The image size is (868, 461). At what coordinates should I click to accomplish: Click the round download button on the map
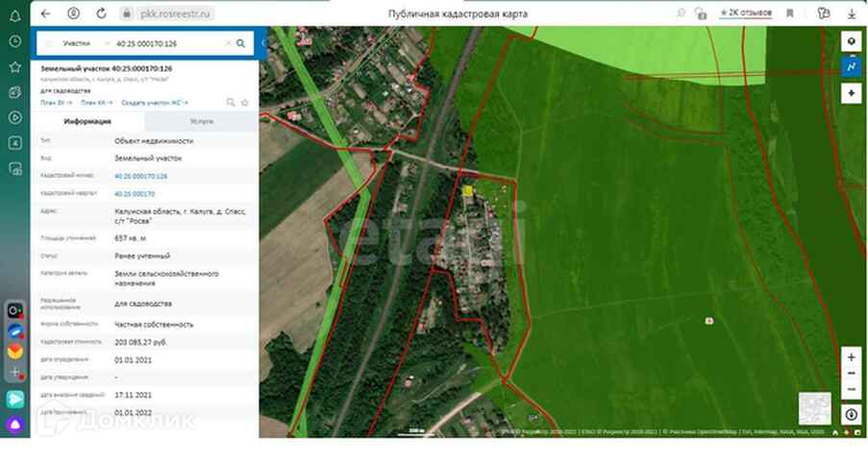(x=852, y=414)
